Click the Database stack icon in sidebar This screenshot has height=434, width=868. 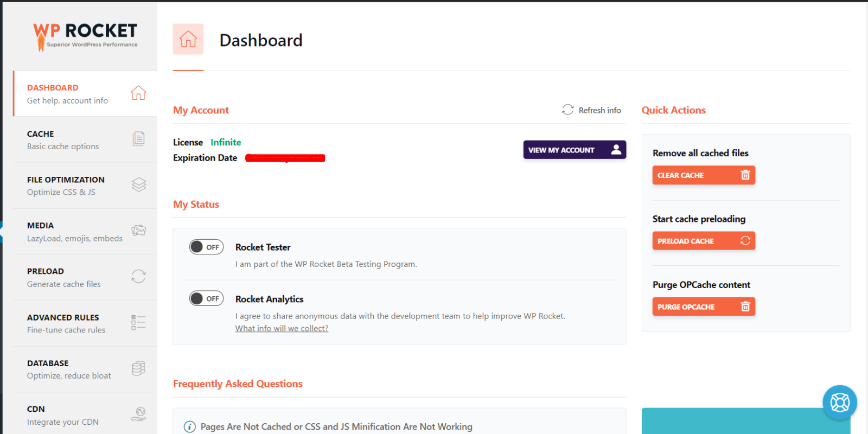(x=138, y=369)
